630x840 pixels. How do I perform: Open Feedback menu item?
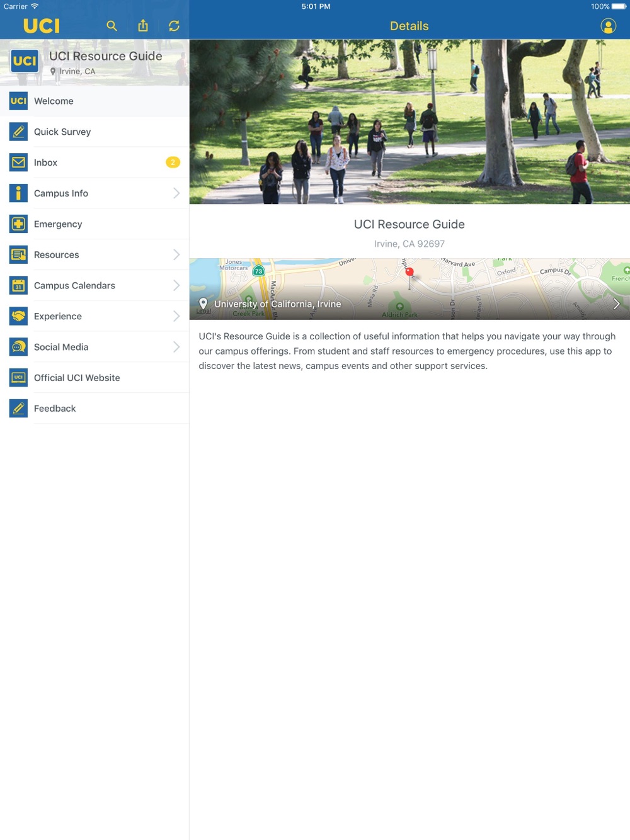pos(94,409)
